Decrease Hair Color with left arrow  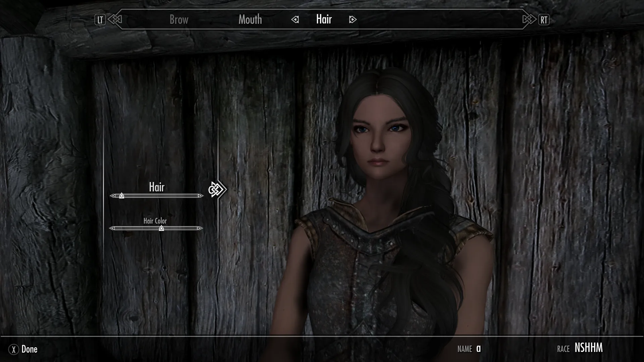pyautogui.click(x=112, y=228)
